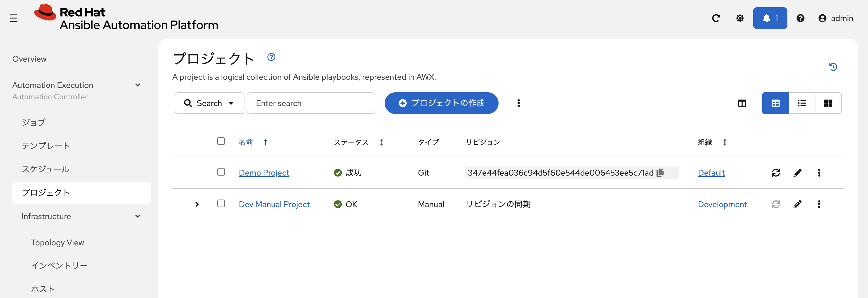This screenshot has width=868, height=298.
Task: Open the toolbar kebab actions menu
Action: coord(519,103)
